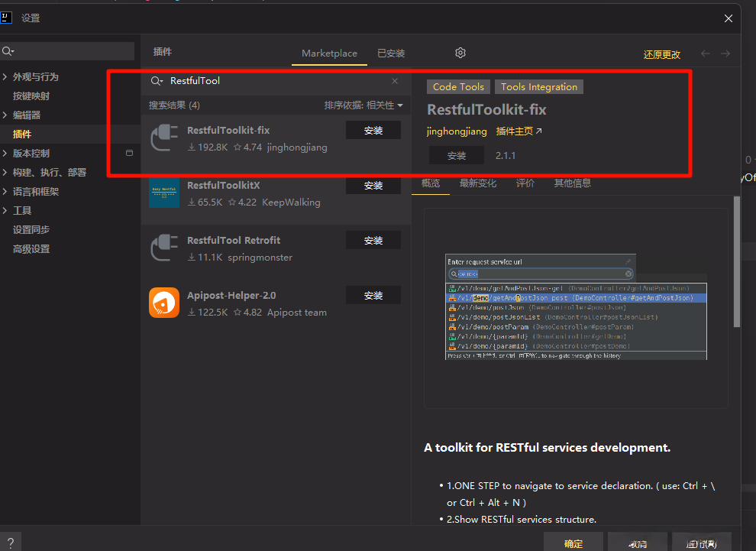Select RestfulToolkit-fix plugin icon
Screen dimensions: 756x551
pyautogui.click(x=164, y=139)
